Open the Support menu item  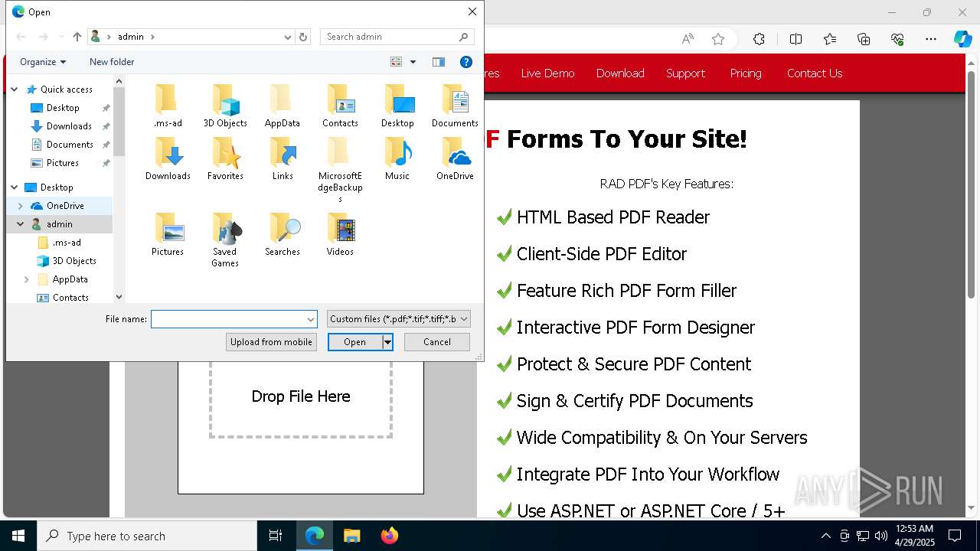(x=685, y=73)
